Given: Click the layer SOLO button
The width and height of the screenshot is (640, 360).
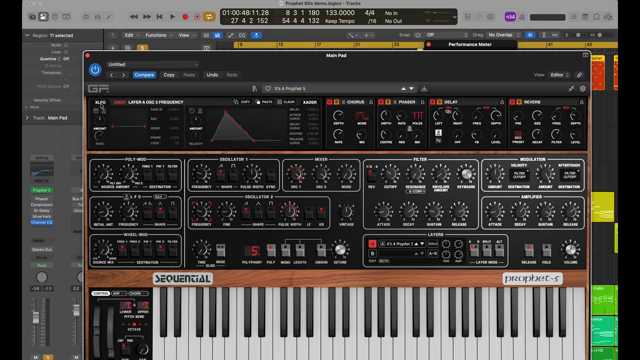Looking at the screenshot, I should click(433, 244).
